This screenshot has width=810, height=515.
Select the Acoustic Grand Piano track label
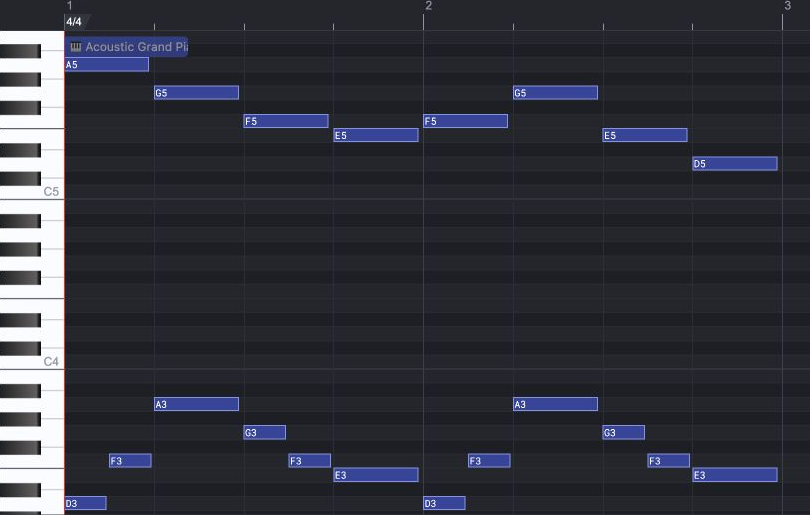click(x=127, y=47)
